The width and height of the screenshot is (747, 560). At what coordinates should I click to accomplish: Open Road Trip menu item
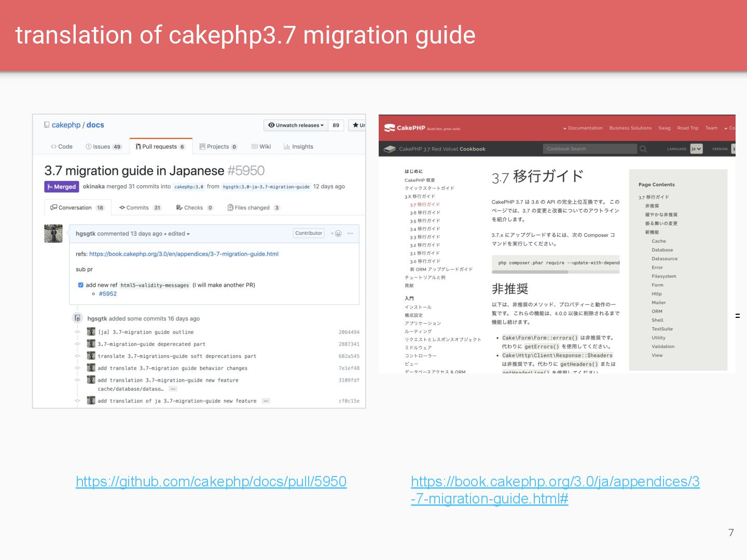688,128
